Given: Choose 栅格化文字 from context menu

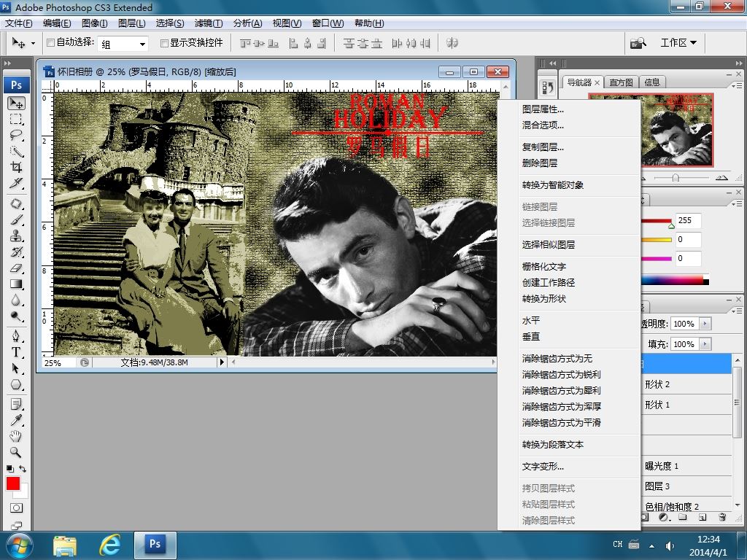Looking at the screenshot, I should coord(544,267).
